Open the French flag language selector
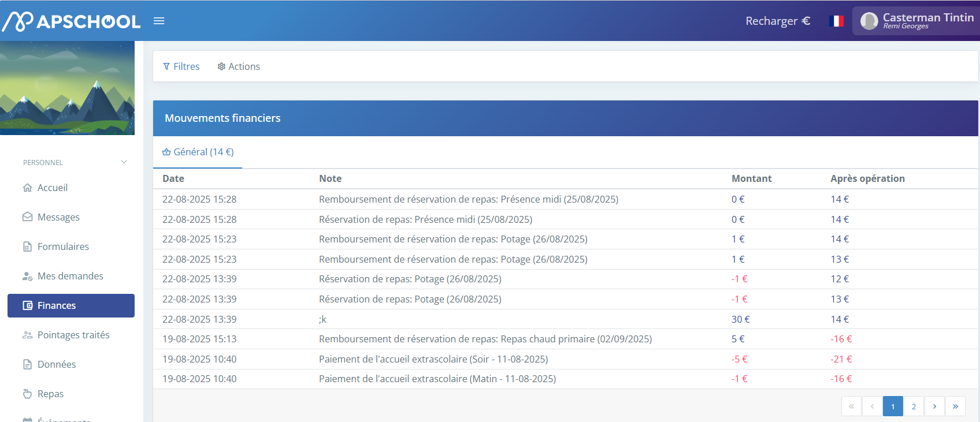The image size is (980, 422). tap(836, 21)
